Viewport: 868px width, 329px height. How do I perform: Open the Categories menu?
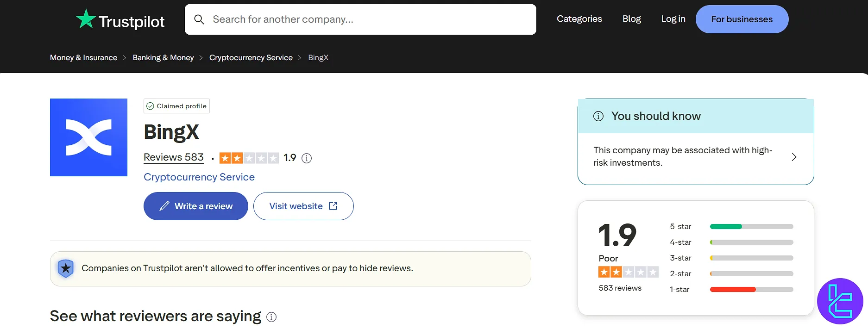pos(579,19)
